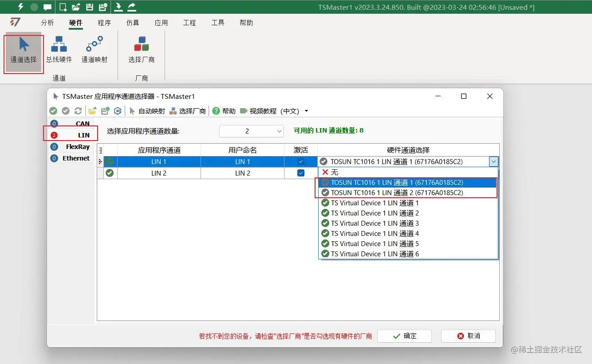This screenshot has height=364, width=592.
Task: Choose TS Virtual Device 1 LIN 通道 1
Action: [x=408, y=203]
